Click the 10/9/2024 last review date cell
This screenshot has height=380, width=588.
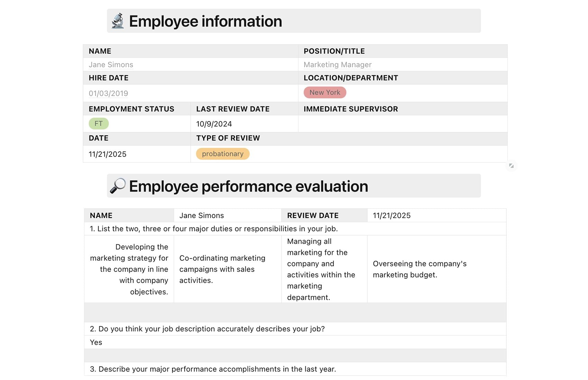tap(214, 124)
